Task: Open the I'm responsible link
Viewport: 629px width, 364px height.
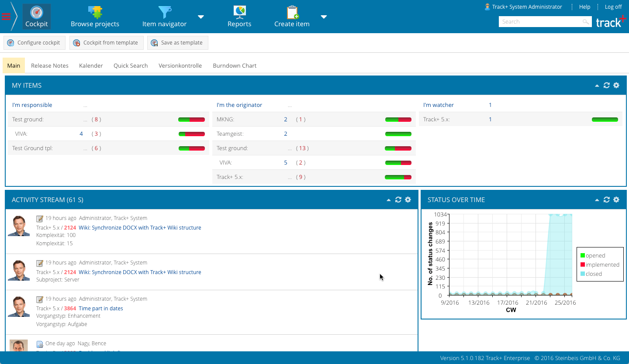Action: (x=32, y=105)
